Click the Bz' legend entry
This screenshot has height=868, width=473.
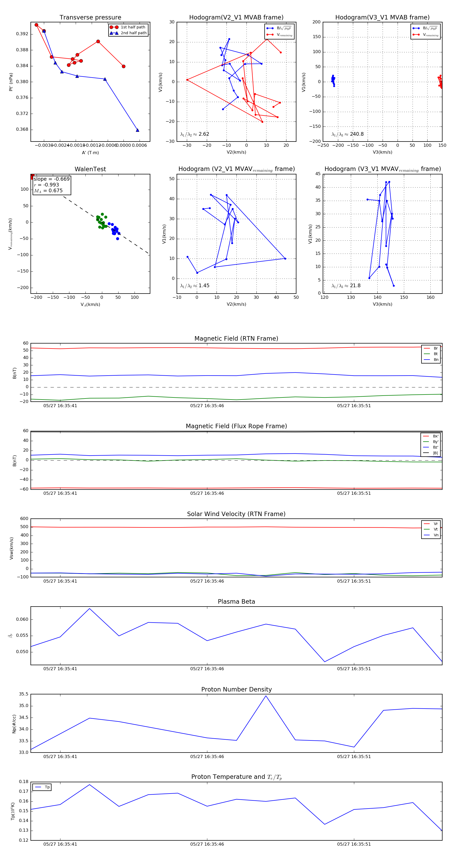(431, 447)
